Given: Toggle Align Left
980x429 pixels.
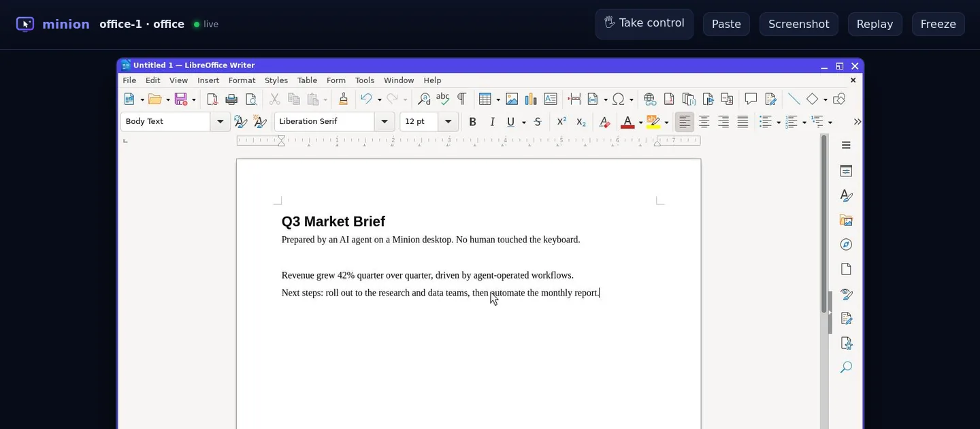Looking at the screenshot, I should click(x=685, y=122).
